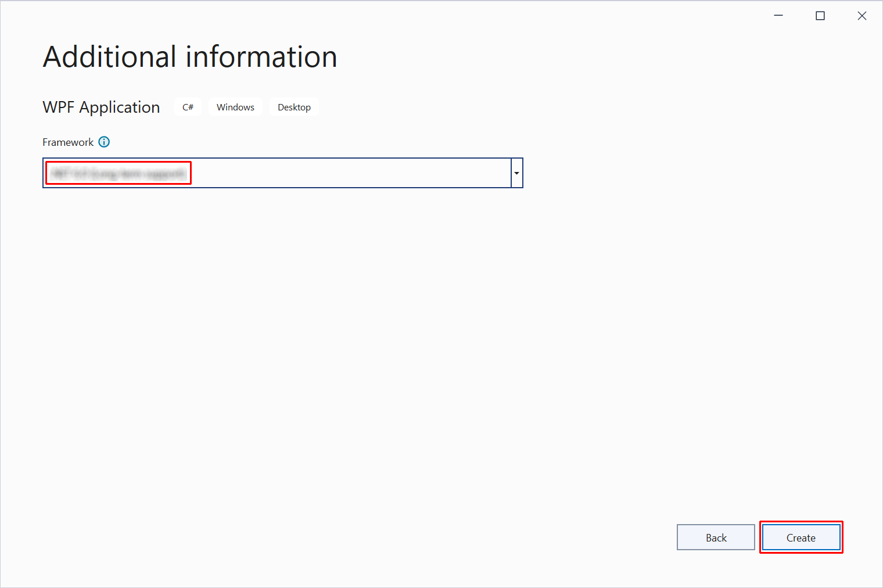Click the maximize window control
Viewport: 883px width, 588px height.
(x=820, y=16)
